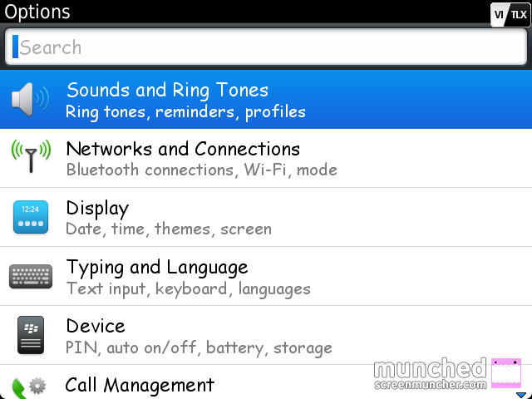
Task: Open the Device option title
Action: coord(96,326)
